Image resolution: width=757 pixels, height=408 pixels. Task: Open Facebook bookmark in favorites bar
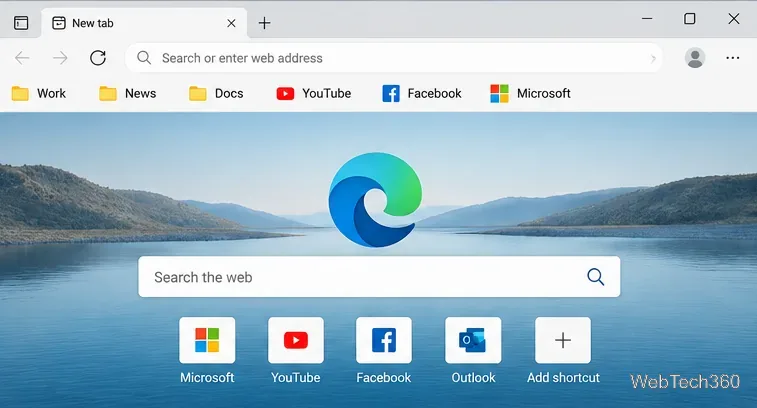click(421, 93)
